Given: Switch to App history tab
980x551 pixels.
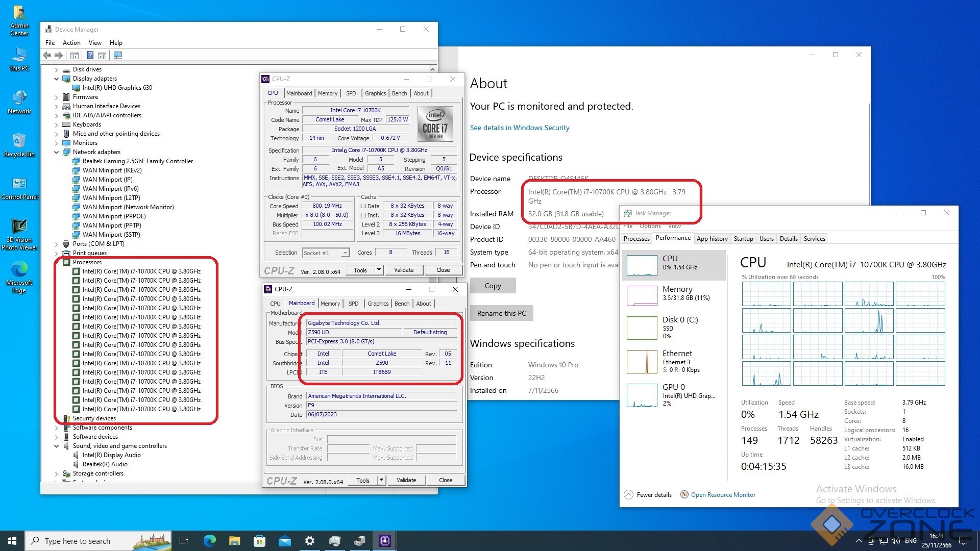Looking at the screenshot, I should [x=712, y=238].
